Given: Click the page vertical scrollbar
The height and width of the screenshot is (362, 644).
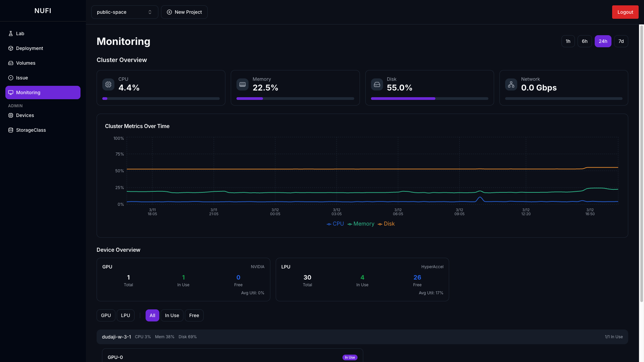Looking at the screenshot, I should click(x=641, y=164).
